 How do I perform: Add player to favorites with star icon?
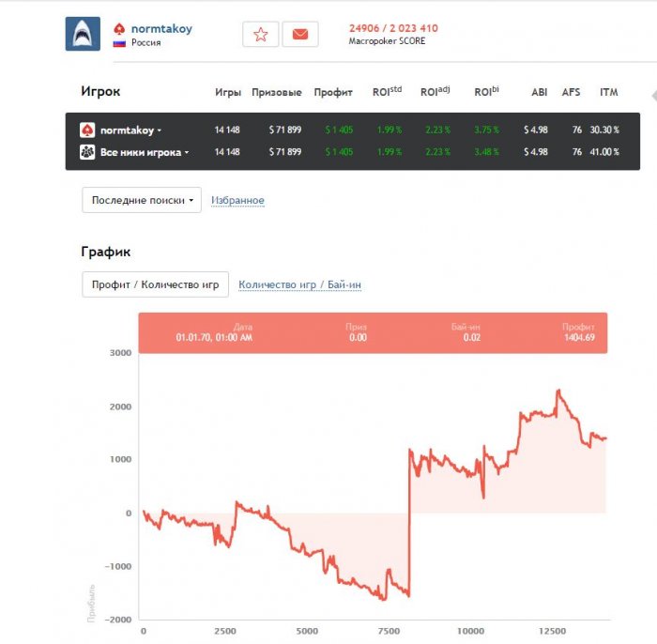(260, 35)
